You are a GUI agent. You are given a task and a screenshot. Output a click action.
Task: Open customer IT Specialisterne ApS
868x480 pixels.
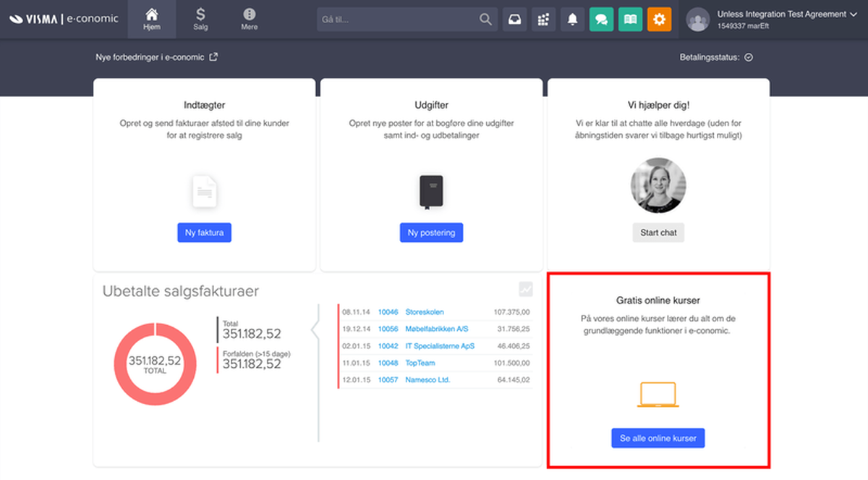point(440,346)
